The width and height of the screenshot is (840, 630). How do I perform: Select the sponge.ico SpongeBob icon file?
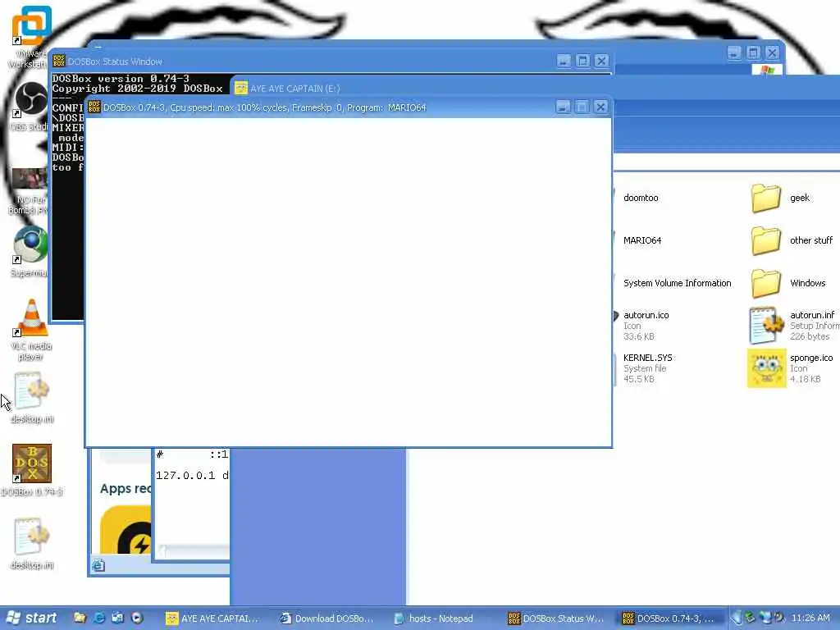tap(767, 368)
